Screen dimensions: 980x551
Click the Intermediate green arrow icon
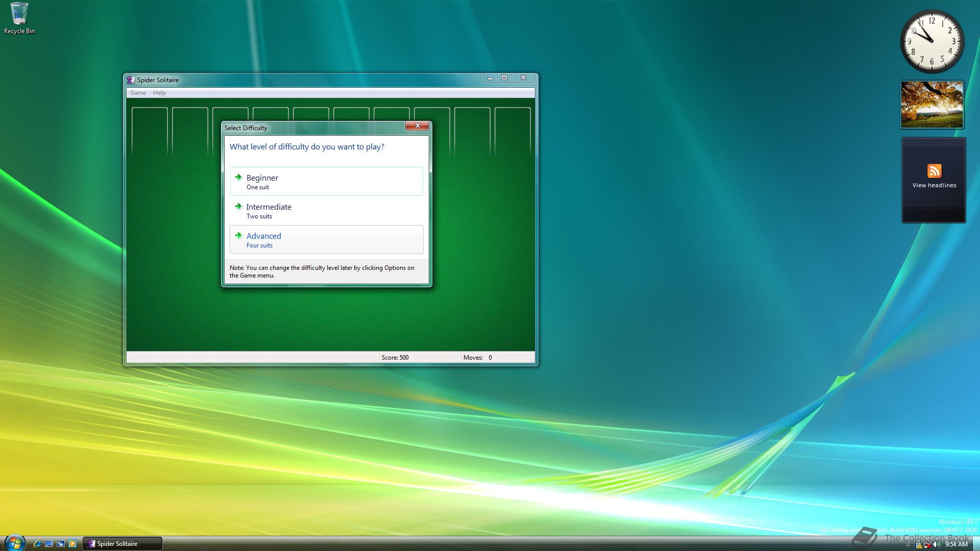pyautogui.click(x=238, y=206)
